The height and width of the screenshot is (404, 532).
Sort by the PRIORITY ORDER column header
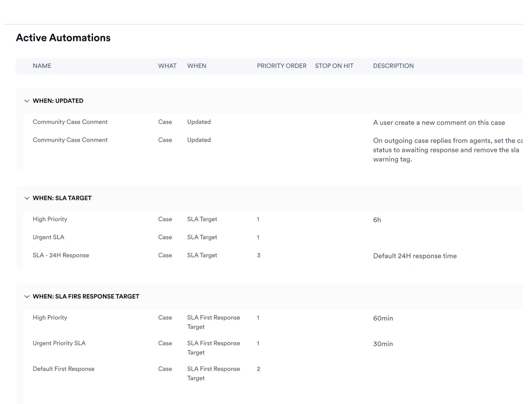(281, 66)
